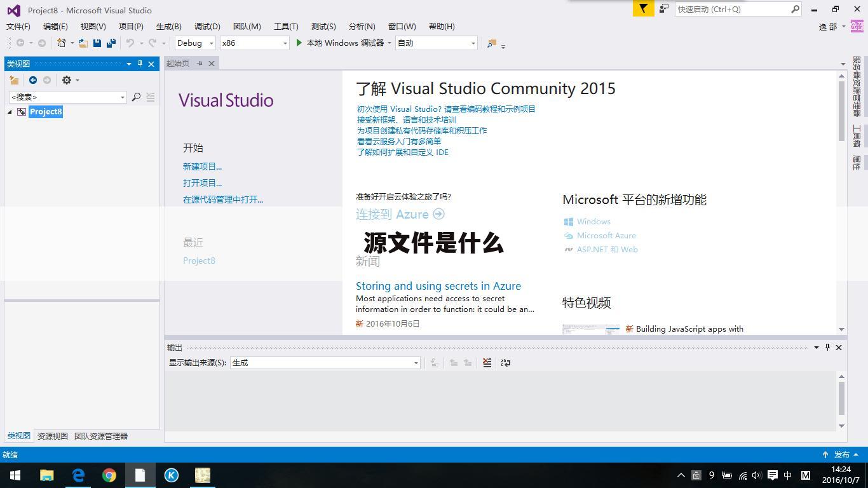
Task: Open the 生成(B) menu
Action: pyautogui.click(x=169, y=27)
